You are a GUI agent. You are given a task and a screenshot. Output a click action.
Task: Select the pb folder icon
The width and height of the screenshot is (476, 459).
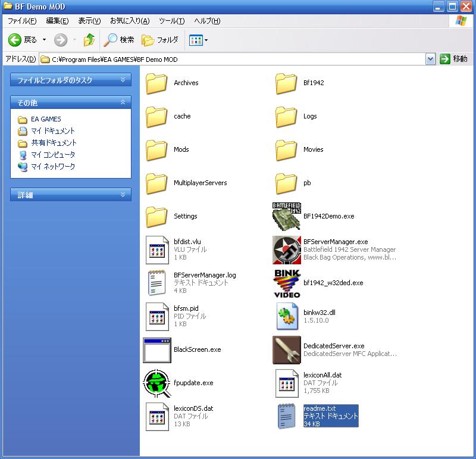pyautogui.click(x=286, y=183)
